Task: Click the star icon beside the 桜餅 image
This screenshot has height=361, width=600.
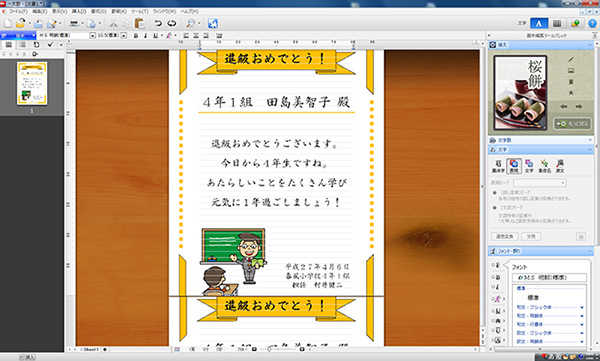Action: click(x=571, y=93)
